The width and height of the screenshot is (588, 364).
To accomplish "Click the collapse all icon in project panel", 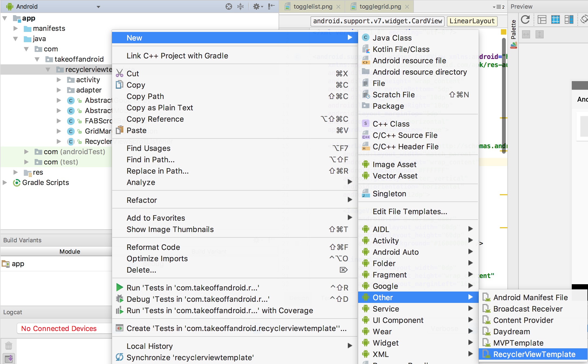I will pos(240,6).
